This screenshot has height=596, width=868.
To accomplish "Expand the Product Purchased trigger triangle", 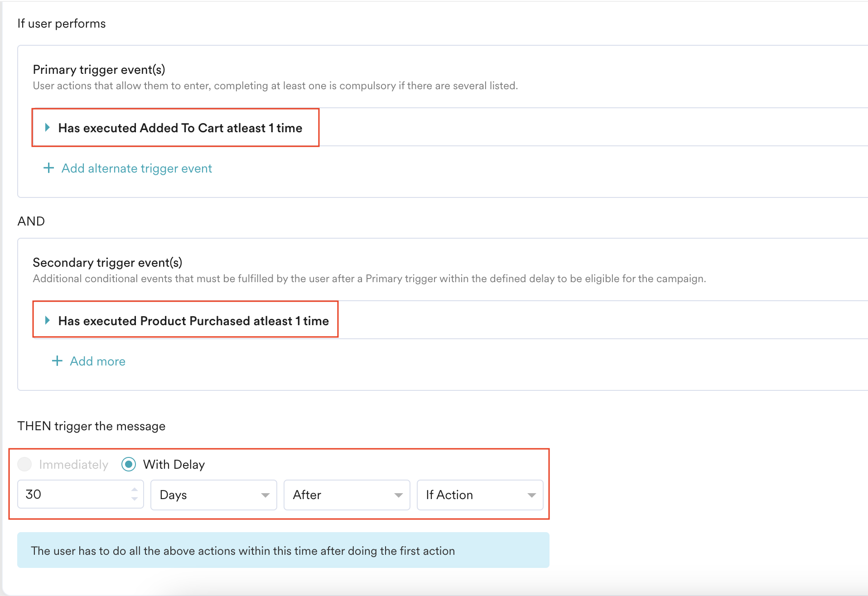I will tap(47, 321).
